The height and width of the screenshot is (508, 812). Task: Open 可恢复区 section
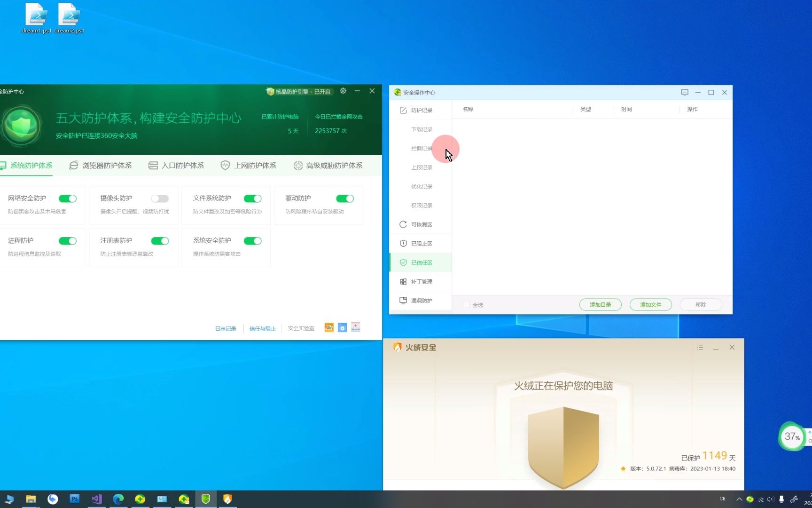click(421, 225)
